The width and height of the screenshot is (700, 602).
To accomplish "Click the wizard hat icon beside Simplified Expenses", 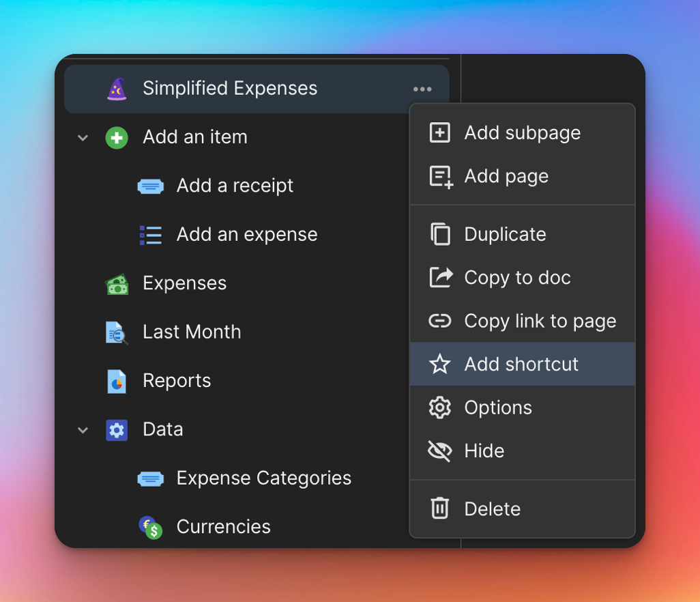I will [x=117, y=89].
